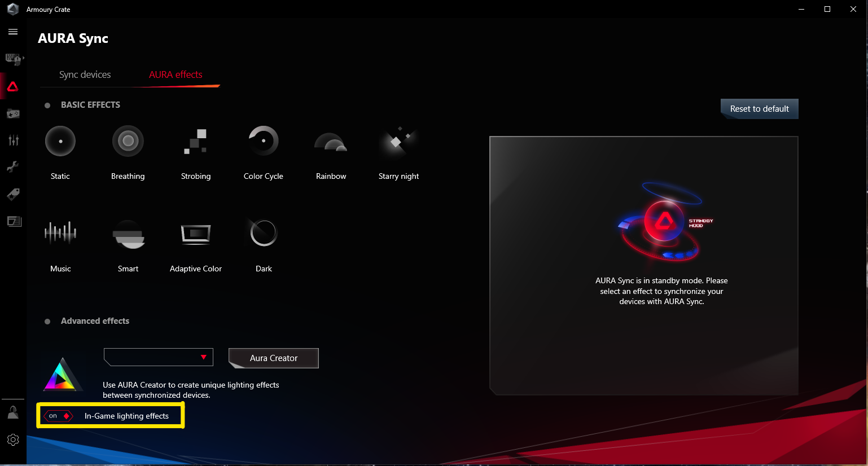Screen dimensions: 868x466
Task: Open the Game Library gamepad sidebar icon
Action: tap(13, 113)
